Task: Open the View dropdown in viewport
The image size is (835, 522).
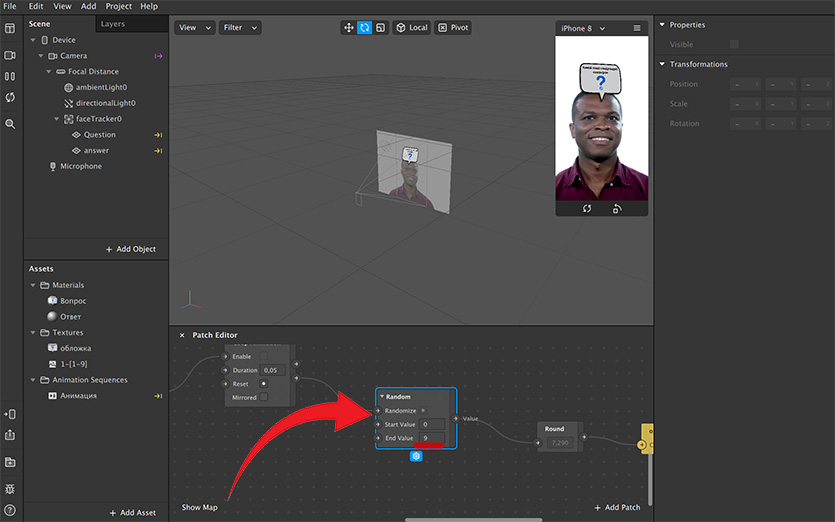Action: 195,28
